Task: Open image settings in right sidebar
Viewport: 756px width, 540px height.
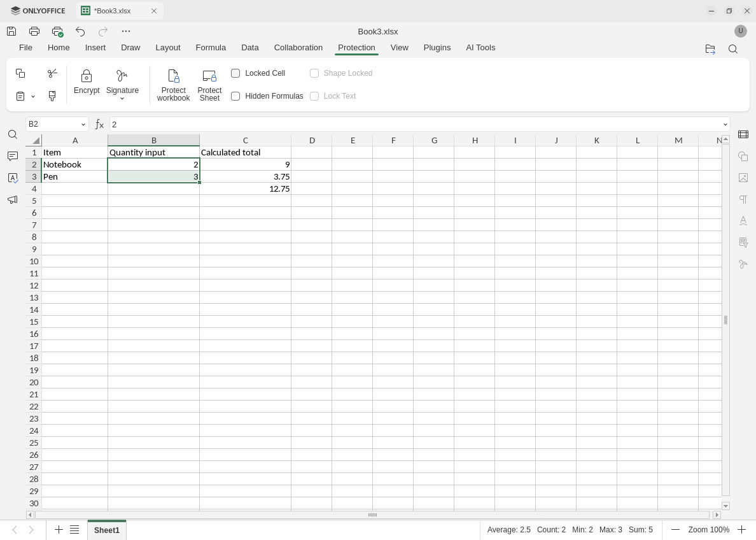Action: (x=743, y=178)
